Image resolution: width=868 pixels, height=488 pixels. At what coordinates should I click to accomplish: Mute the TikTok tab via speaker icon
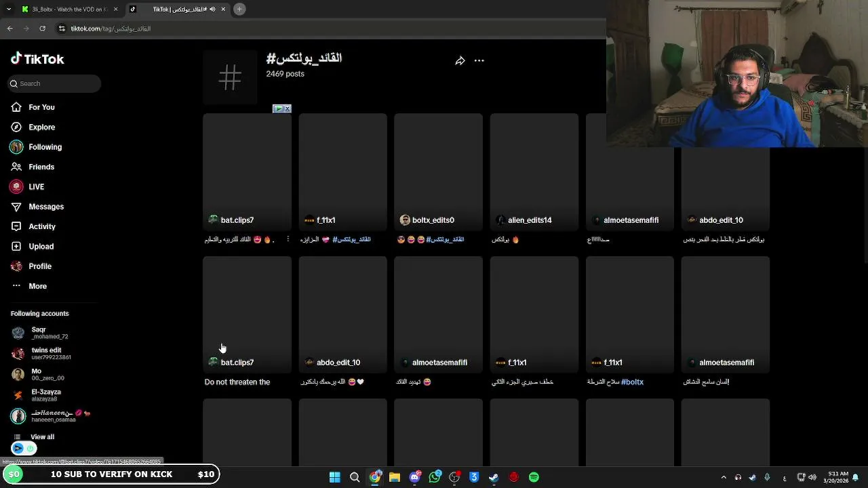click(212, 9)
